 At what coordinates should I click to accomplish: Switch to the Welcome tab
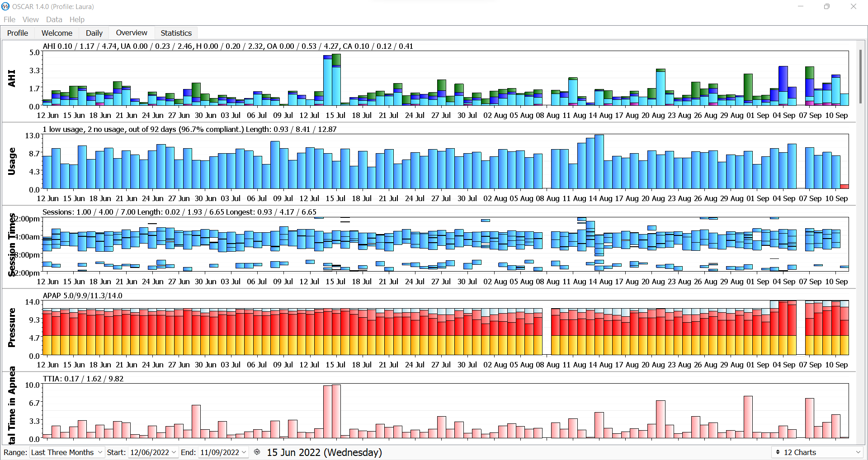(x=57, y=33)
